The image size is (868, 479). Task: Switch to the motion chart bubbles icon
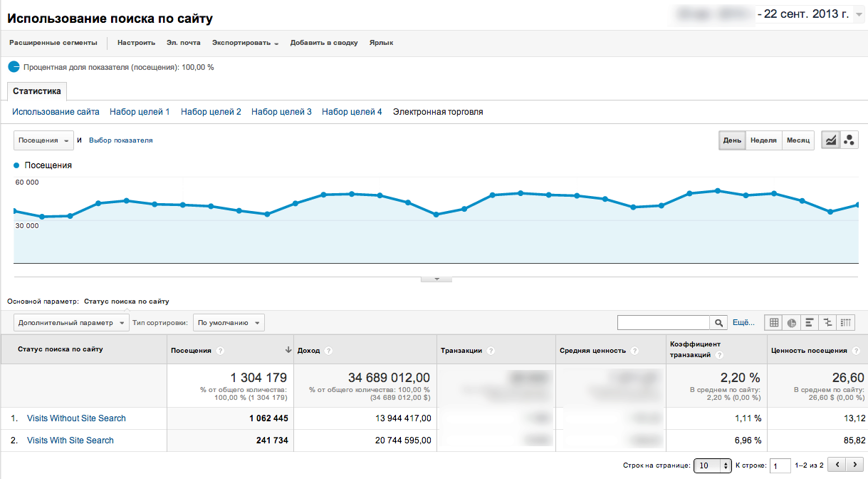tap(849, 140)
